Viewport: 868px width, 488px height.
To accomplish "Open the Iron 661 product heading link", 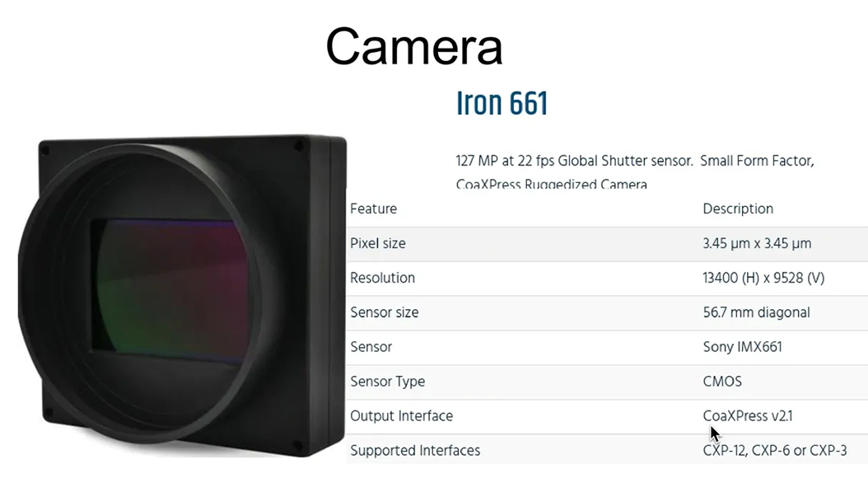I will tap(502, 103).
